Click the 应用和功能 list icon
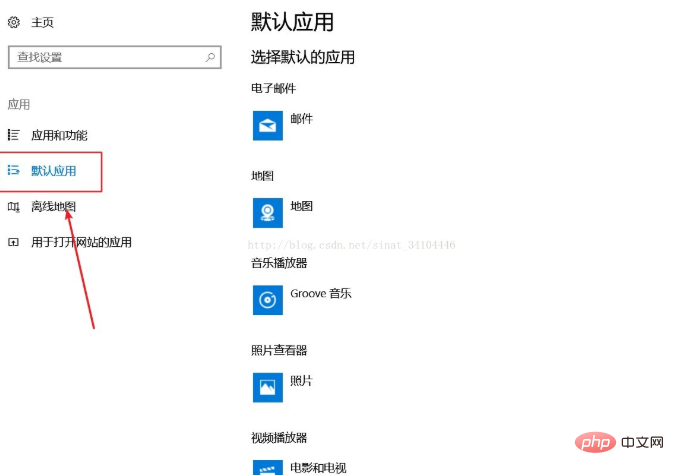This screenshot has height=475, width=674. 14,135
